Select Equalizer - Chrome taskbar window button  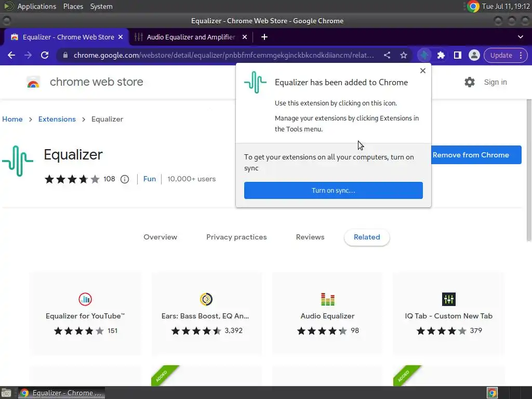pos(61,393)
